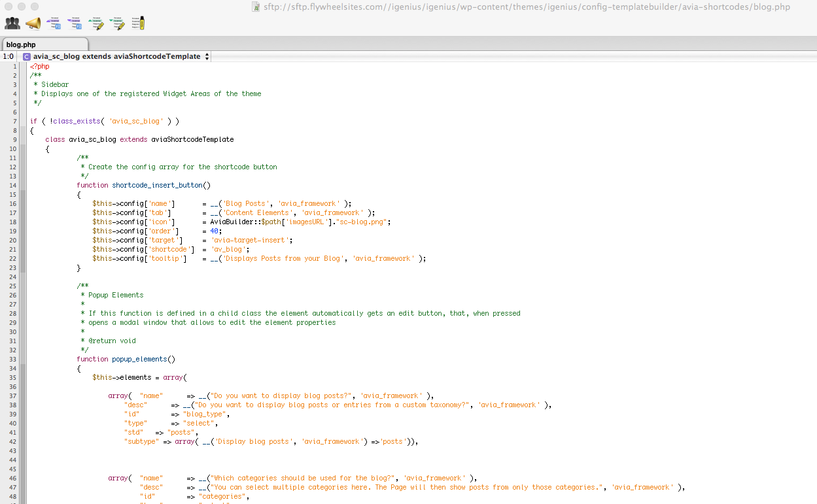Click the "sc-blog.png" string on line 18
The width and height of the screenshot is (817, 504).
click(360, 222)
